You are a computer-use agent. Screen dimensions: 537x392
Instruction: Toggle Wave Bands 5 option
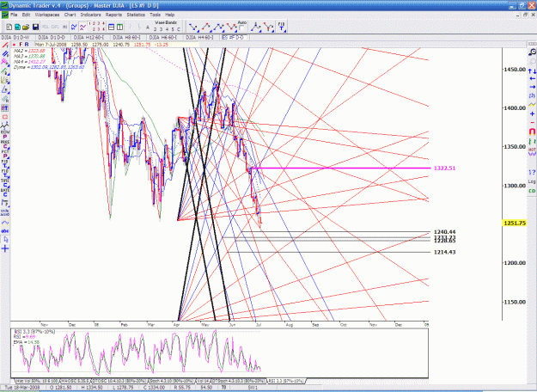point(173,29)
